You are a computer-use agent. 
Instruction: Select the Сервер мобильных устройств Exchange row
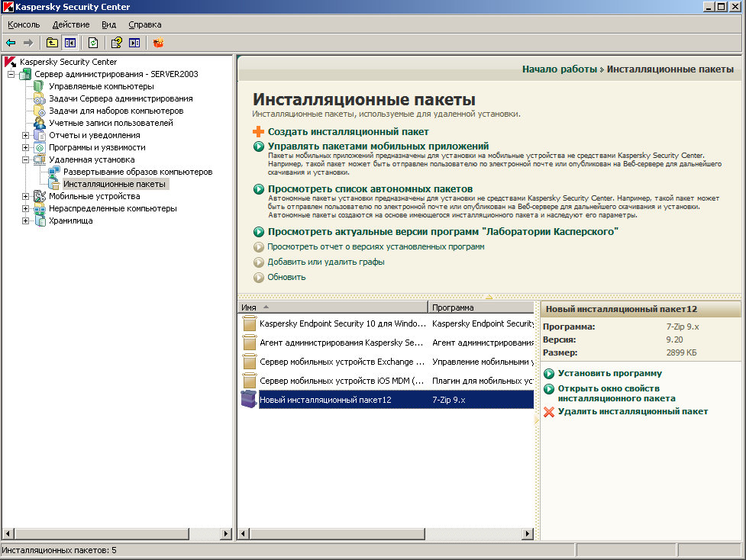pyautogui.click(x=386, y=362)
